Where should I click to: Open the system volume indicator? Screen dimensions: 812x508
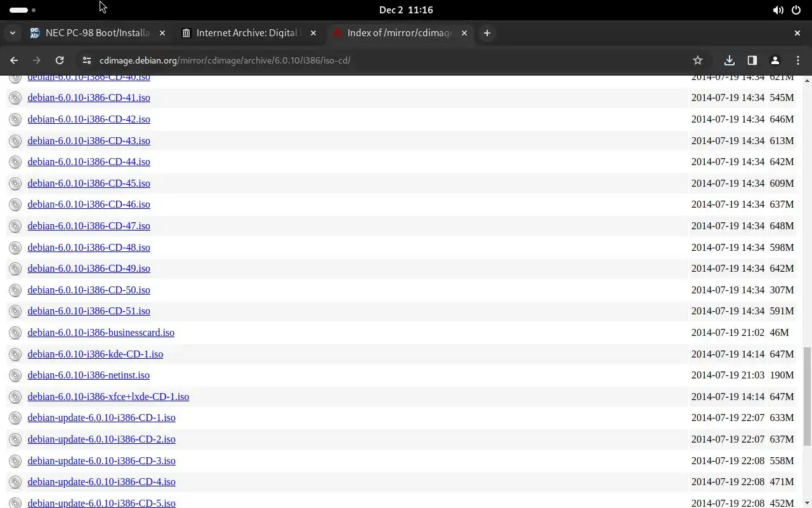[x=778, y=10]
